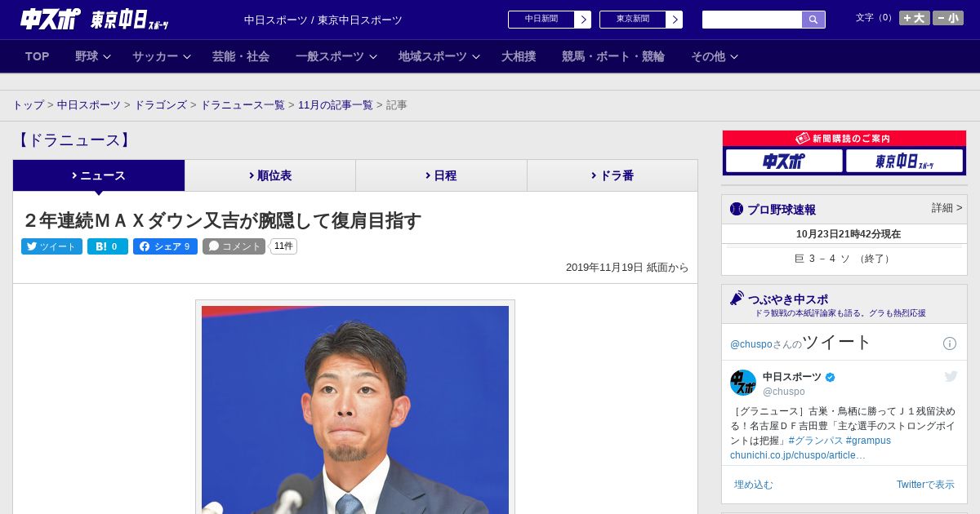
Task: Switch to the 順位表 tab
Action: point(270,175)
